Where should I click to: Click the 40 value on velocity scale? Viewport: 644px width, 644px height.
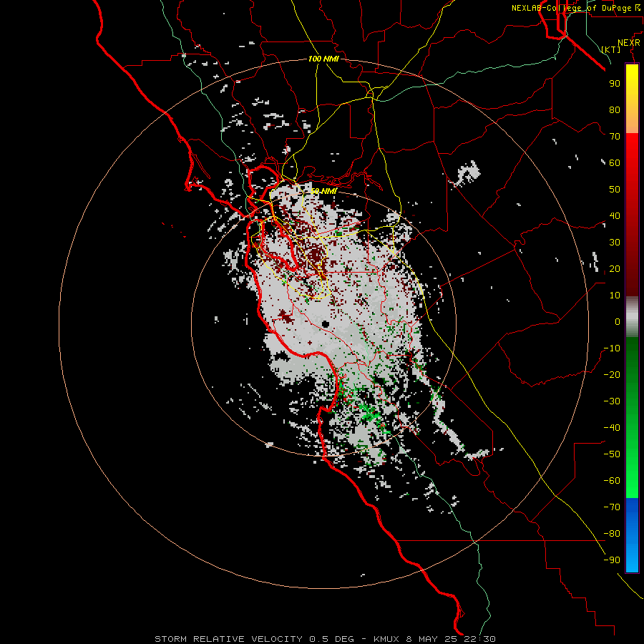(615, 215)
